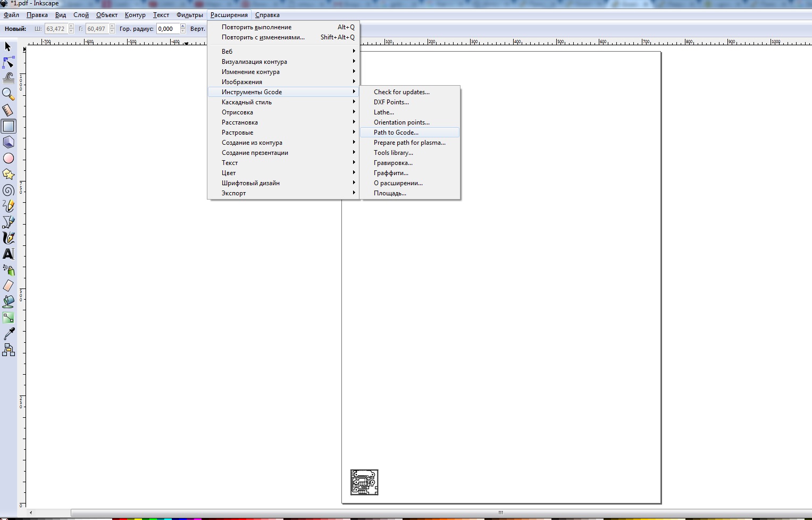Screen dimensions: 812x520
Task: Choose the Tweak (wave) tool
Action: click(9, 78)
